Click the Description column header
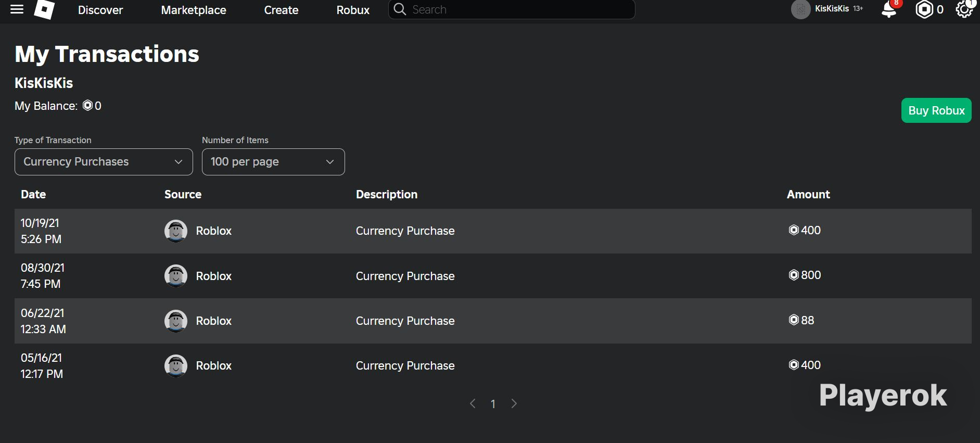This screenshot has height=443, width=980. point(387,194)
